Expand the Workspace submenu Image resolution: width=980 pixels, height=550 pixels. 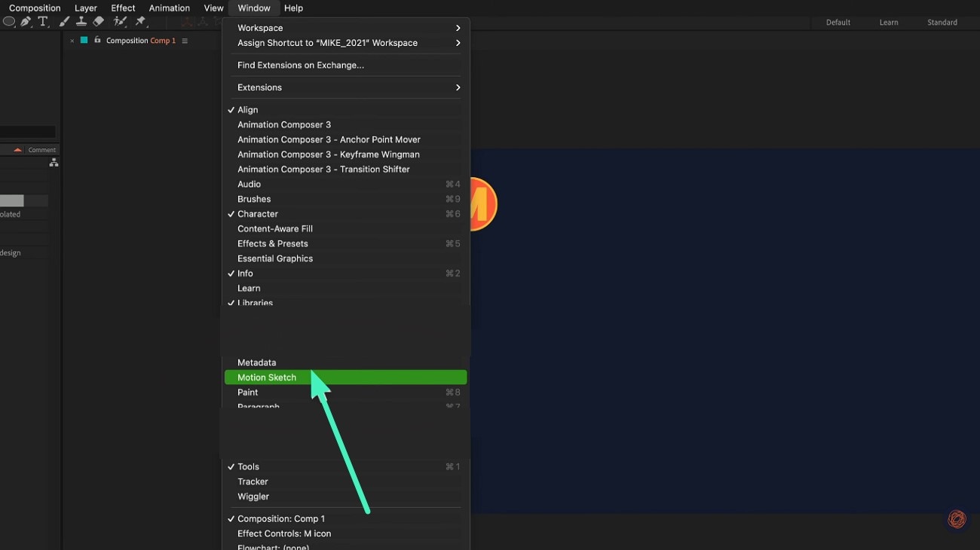click(x=260, y=27)
